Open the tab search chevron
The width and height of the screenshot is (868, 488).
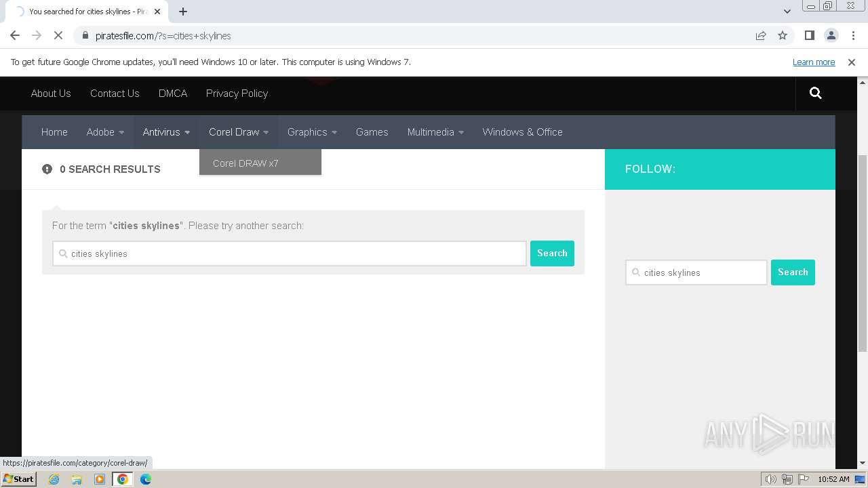[x=787, y=12]
